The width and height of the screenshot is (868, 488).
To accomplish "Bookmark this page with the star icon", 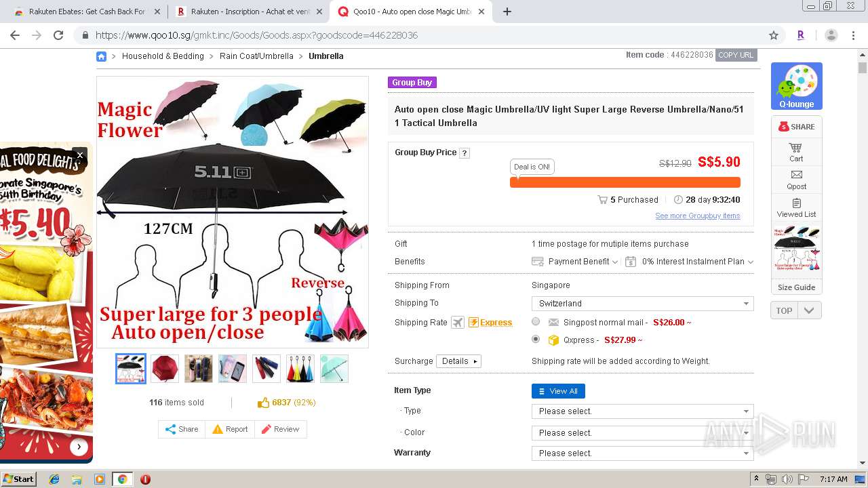I will [x=774, y=35].
